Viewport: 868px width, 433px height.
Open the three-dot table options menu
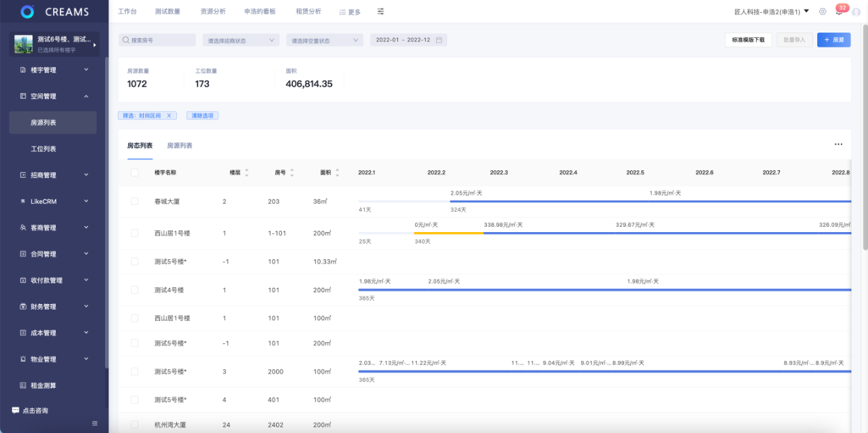(x=838, y=145)
